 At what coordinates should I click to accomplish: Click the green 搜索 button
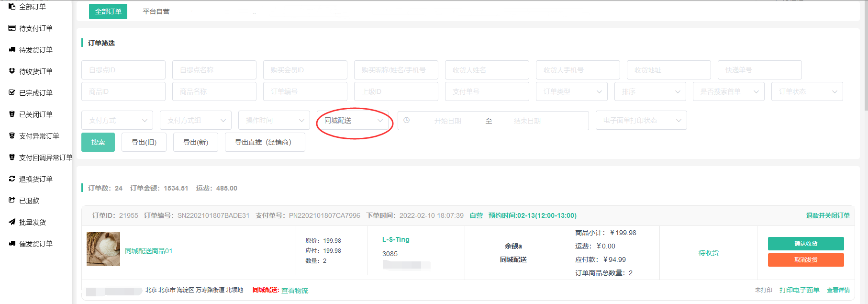[98, 142]
